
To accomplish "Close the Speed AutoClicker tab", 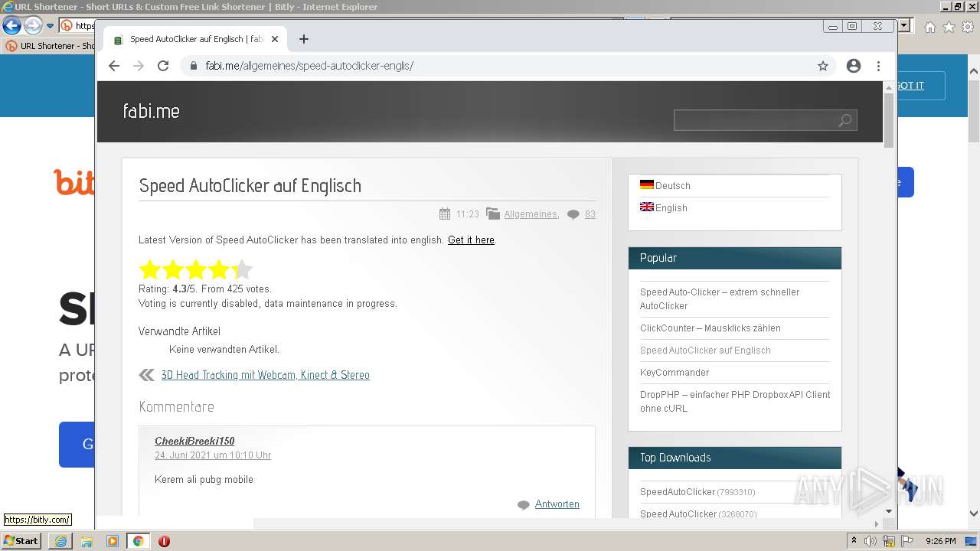I will (x=275, y=39).
